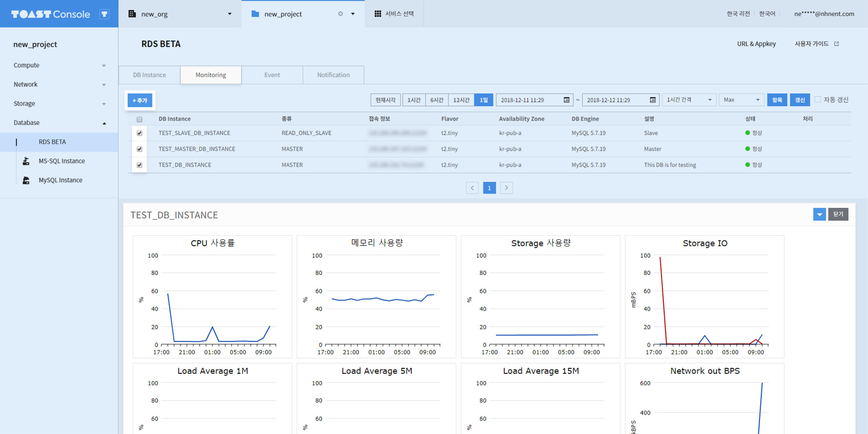The image size is (868, 434).
Task: Click TEST_MASTER_DB_INSTANCE name in table
Action: pyautogui.click(x=197, y=149)
